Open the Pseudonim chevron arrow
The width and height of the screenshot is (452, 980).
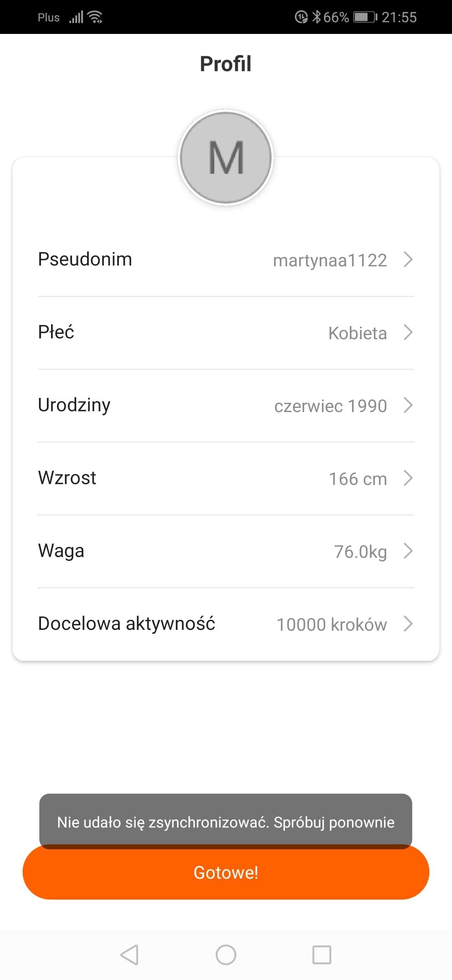coord(408,260)
